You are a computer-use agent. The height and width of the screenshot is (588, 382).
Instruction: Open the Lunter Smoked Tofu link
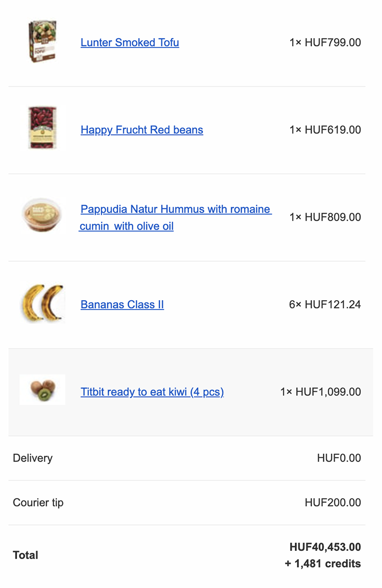tap(130, 42)
